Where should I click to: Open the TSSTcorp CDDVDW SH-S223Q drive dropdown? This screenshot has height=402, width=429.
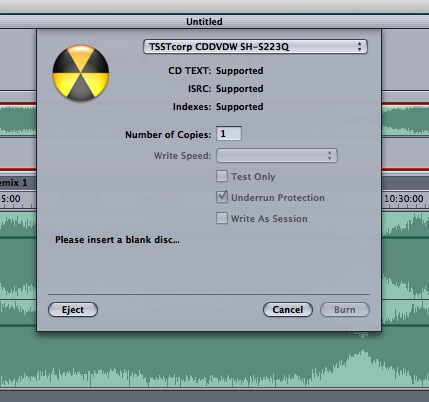[255, 47]
